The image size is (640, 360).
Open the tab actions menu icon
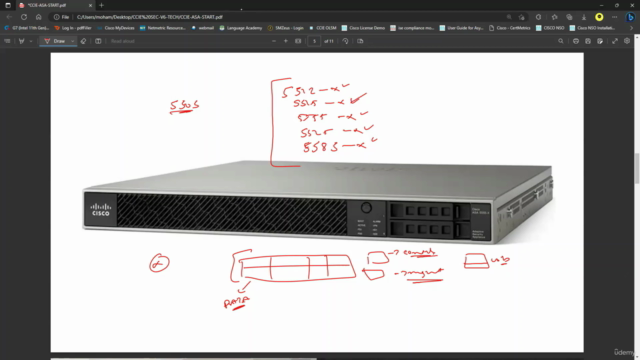8,5
